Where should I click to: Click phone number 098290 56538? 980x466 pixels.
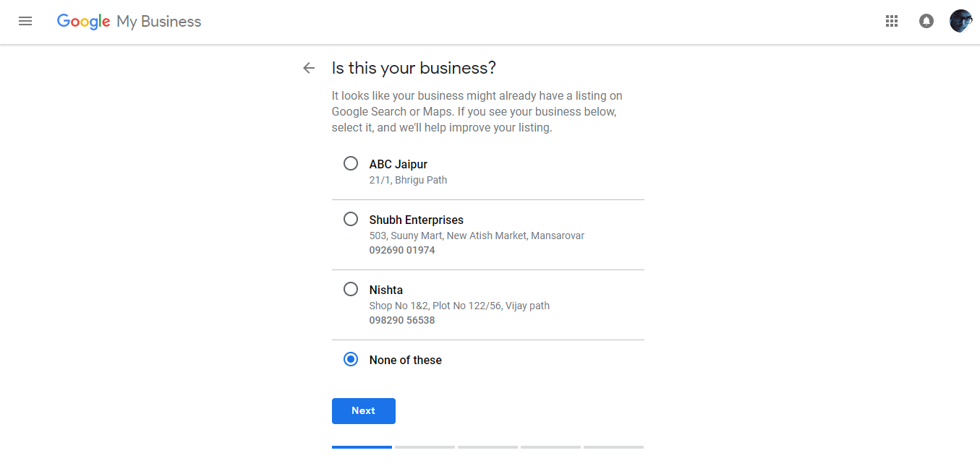pyautogui.click(x=402, y=320)
